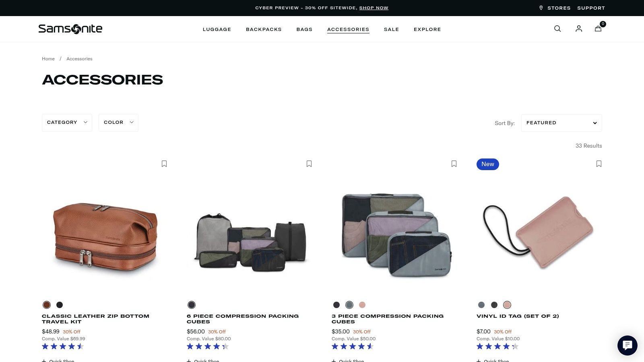Bookmark the Classic Leather Zip Bottom Travel Kit

click(164, 164)
